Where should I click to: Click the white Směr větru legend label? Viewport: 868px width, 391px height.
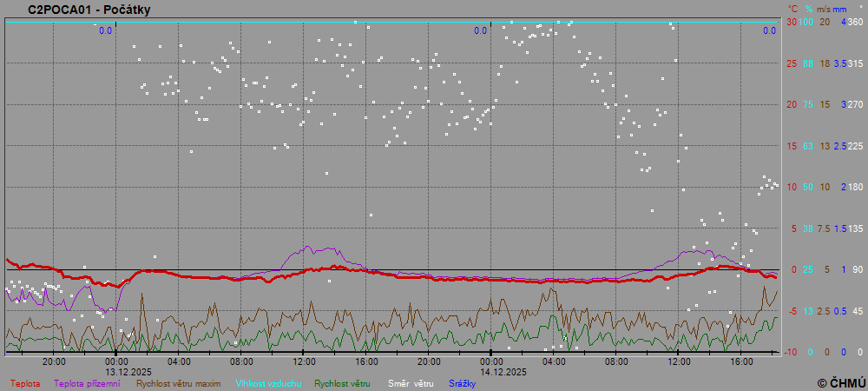click(x=410, y=383)
